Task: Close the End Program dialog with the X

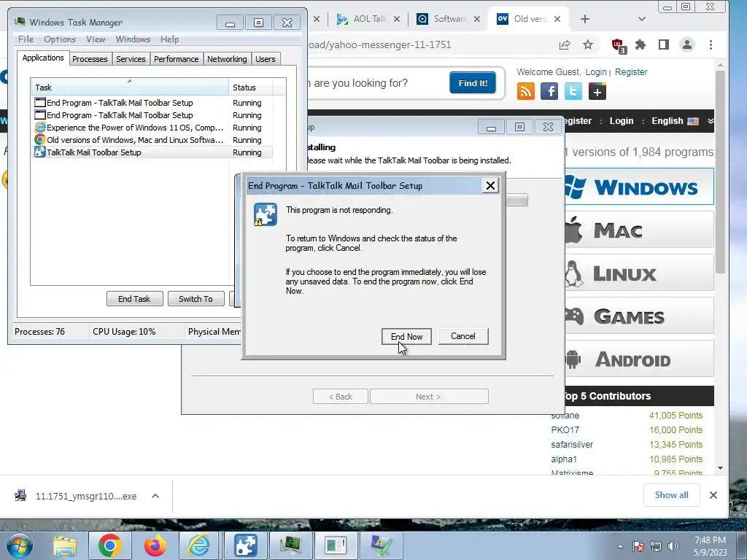Action: pos(490,186)
